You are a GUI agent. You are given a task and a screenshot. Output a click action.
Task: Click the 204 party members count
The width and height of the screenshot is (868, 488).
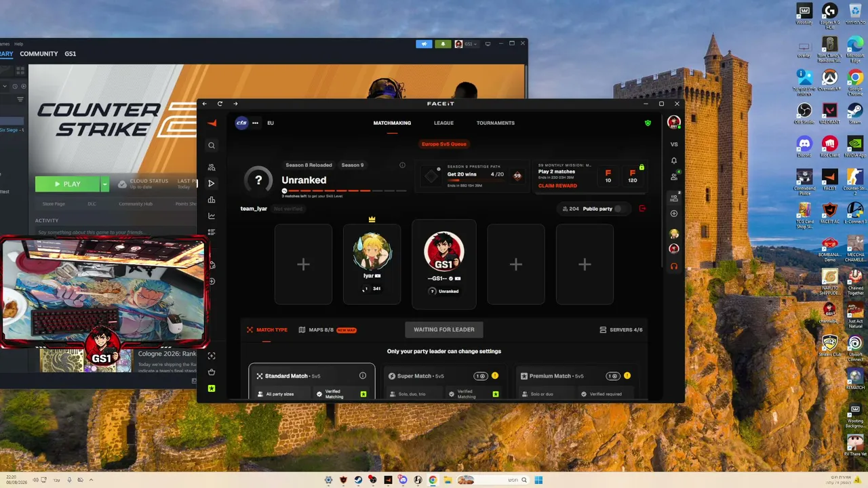click(571, 209)
